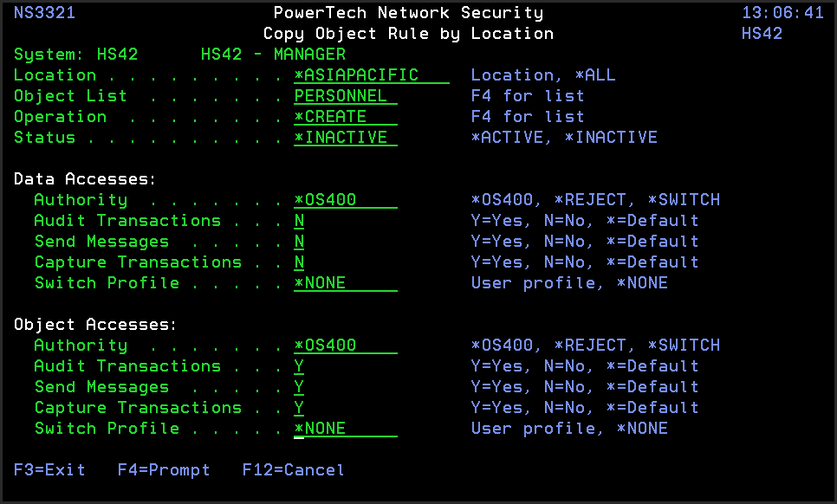Click Object Accesses Capture Transactions Y field
This screenshot has height=504, width=837.
(300, 408)
